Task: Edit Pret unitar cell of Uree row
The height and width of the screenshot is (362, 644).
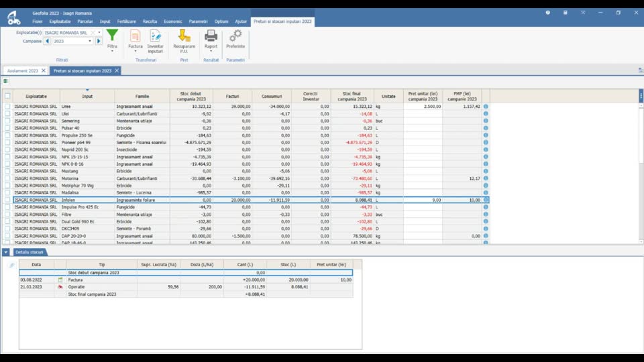Action: 423,107
